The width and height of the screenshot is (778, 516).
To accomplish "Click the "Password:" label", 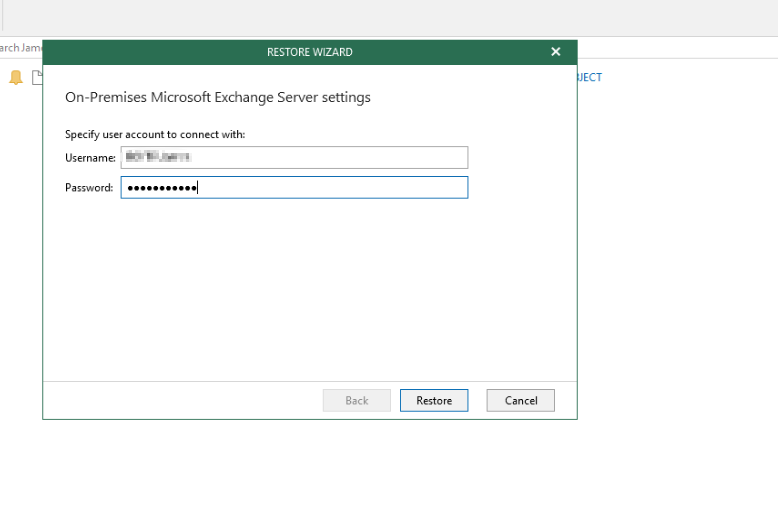I will coord(89,188).
